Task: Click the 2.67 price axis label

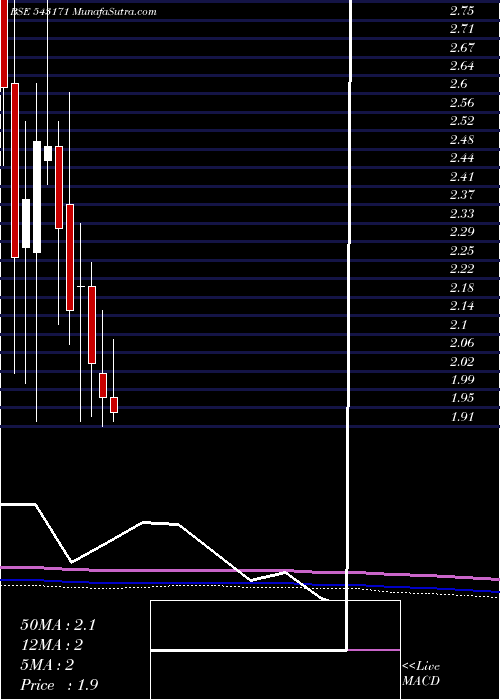Action: (462, 48)
